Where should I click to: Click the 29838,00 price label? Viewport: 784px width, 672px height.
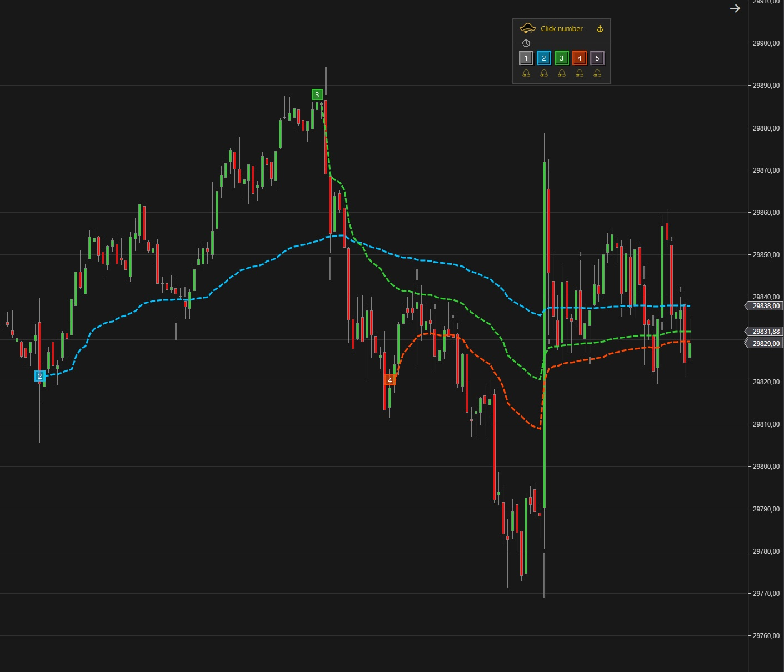[764, 306]
